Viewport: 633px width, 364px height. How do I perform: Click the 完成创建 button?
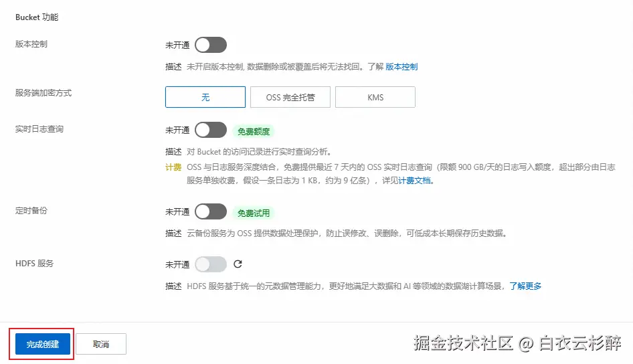[43, 344]
